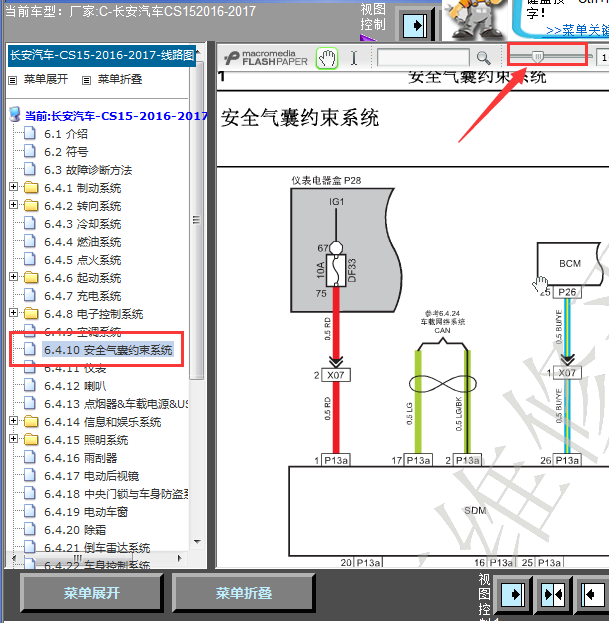This screenshot has height=623, width=609.
Task: Expand the 6.4.8 电子控制系统 node
Action: click(14, 312)
